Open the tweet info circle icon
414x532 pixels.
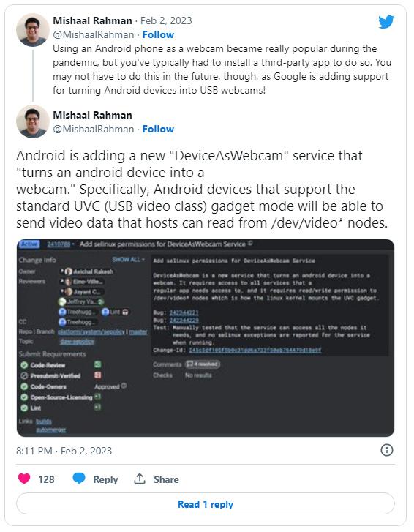point(387,450)
